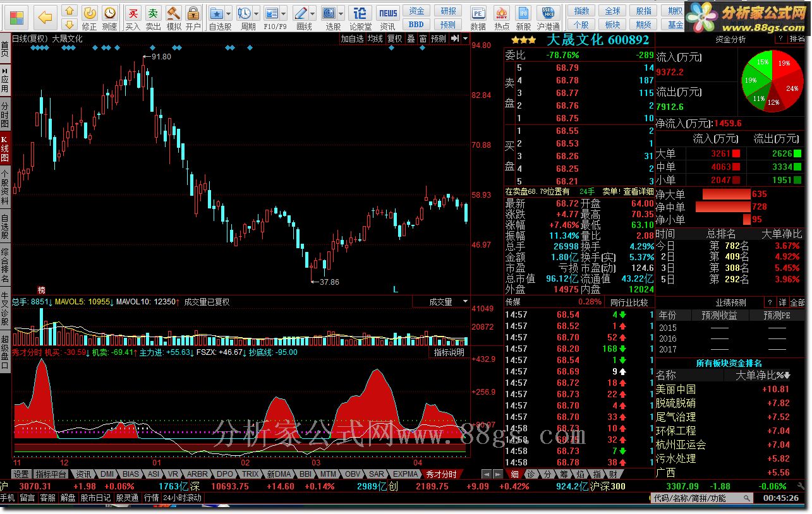Click the up arrow toolbar icon
This screenshot has height=514, width=812.
[70, 11]
